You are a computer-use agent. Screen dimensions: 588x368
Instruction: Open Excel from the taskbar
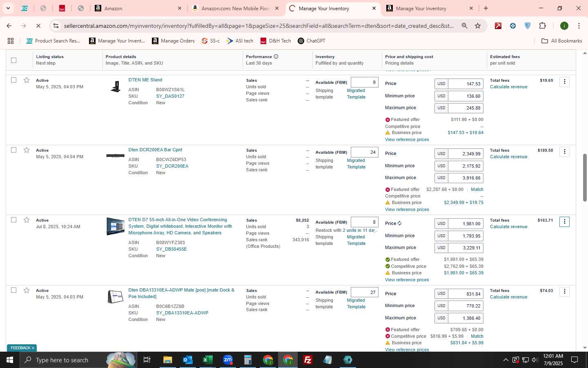(x=207, y=360)
